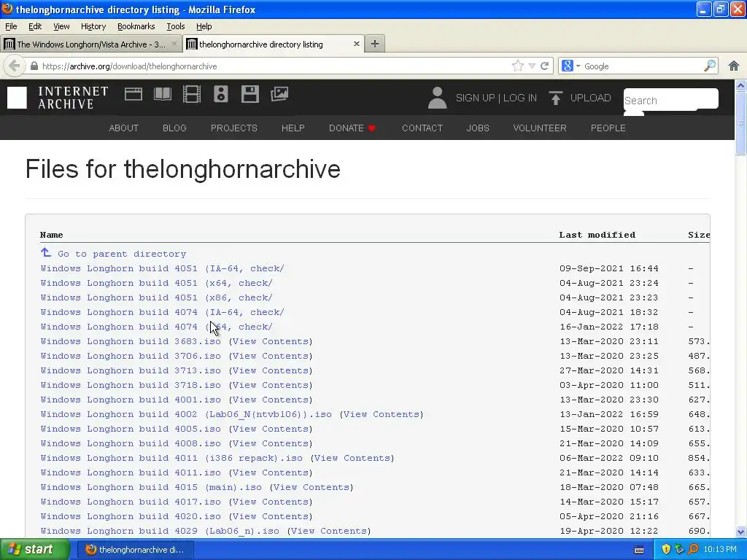Bookmark this page with the star icon
The width and height of the screenshot is (747, 560).
(x=517, y=66)
